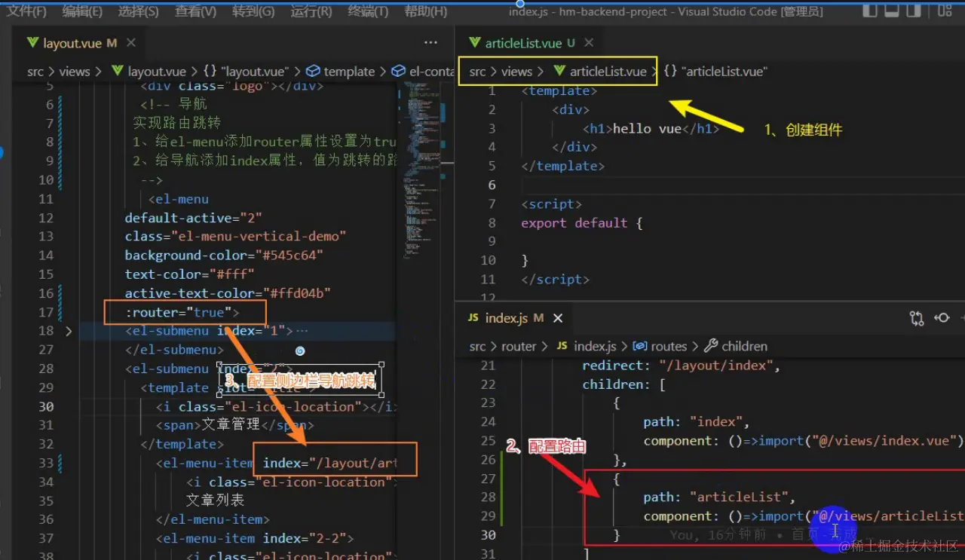Click 'redirect: "/layout/index"' line in index.js
The width and height of the screenshot is (965, 560).
click(681, 366)
